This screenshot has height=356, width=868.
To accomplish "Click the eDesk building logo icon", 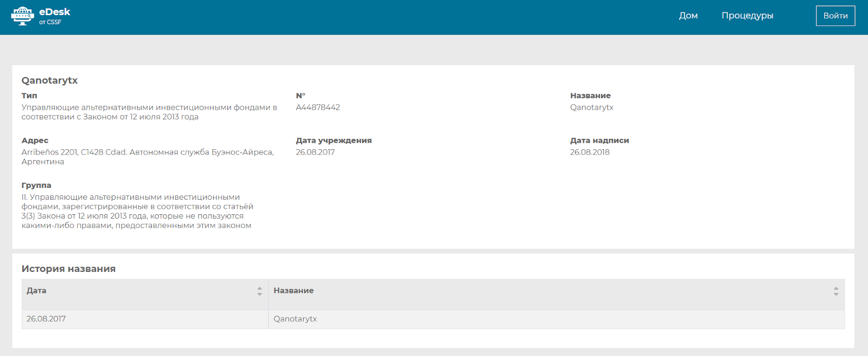I will pos(22,16).
